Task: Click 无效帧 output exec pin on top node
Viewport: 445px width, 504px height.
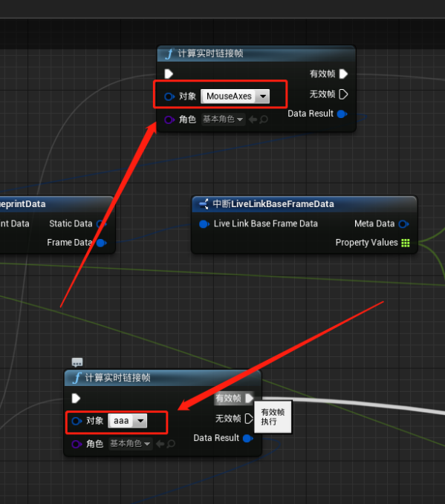Action: (x=343, y=94)
